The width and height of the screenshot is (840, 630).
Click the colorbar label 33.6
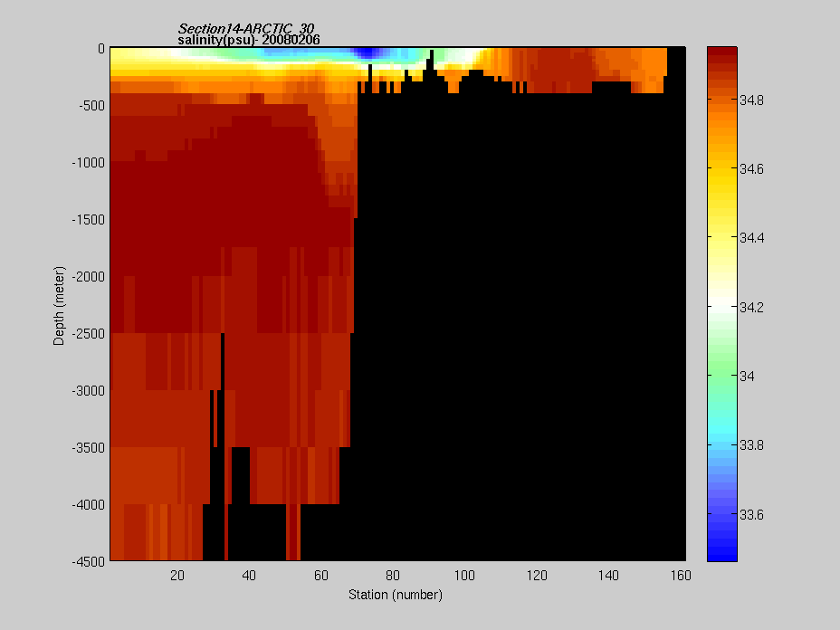tap(751, 514)
